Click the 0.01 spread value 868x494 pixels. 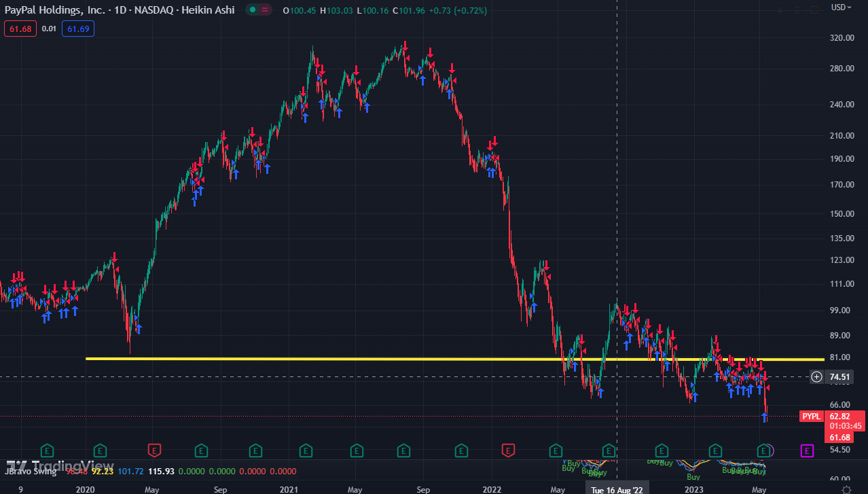[x=49, y=29]
